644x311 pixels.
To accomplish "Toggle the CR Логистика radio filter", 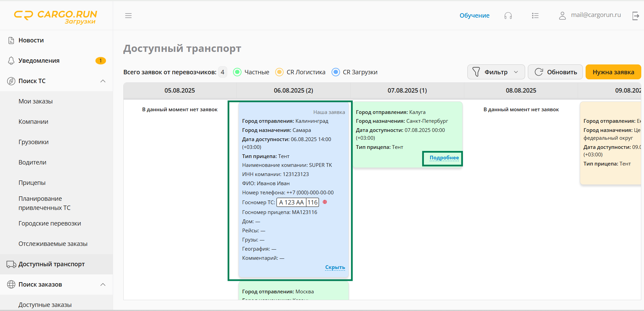I will (279, 72).
